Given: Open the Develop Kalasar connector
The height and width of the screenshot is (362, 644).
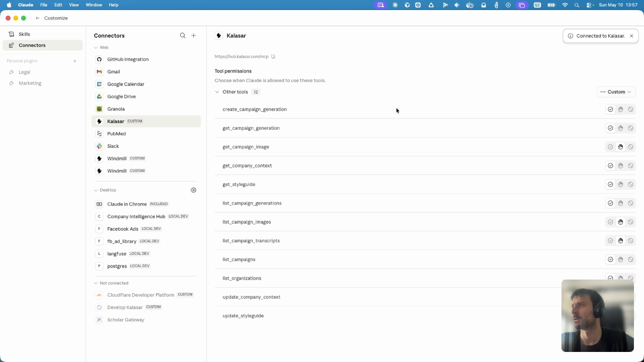Looking at the screenshot, I should (x=146, y=307).
